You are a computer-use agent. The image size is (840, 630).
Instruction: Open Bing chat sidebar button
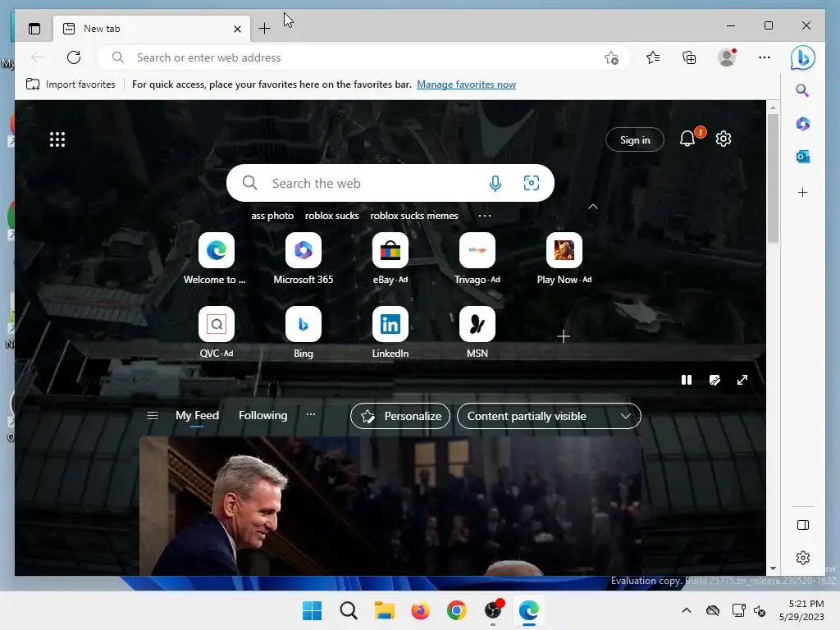[x=802, y=57]
